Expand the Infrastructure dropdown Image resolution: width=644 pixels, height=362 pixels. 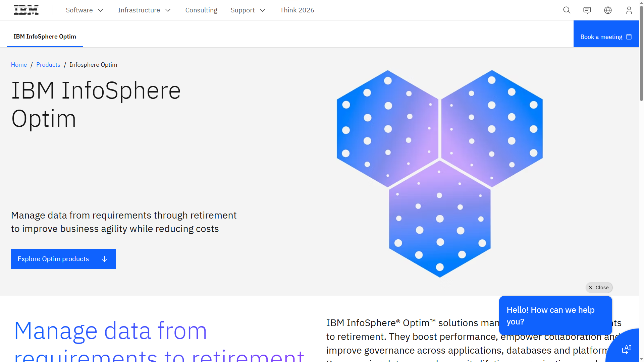pyautogui.click(x=144, y=10)
